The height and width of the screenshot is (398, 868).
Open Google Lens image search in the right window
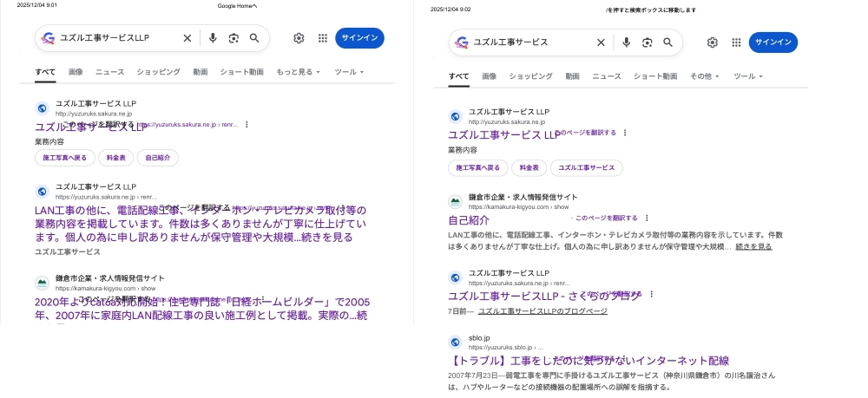(x=647, y=42)
